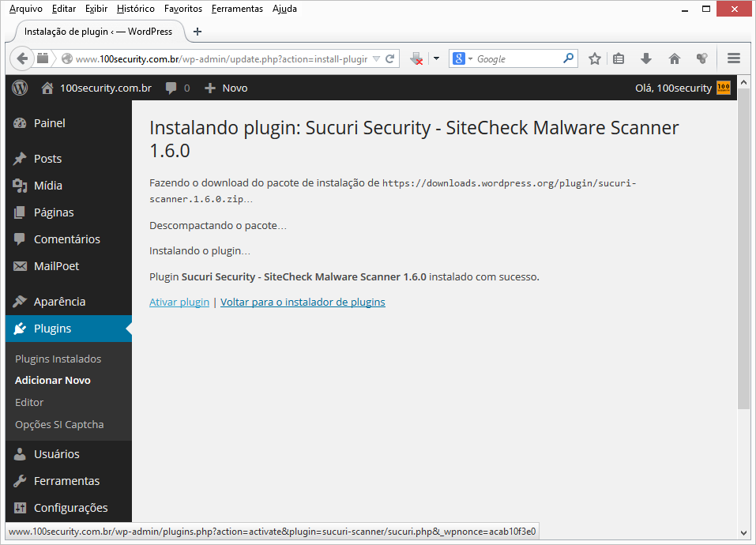Open a new tab with plus button
This screenshot has height=545, width=756.
coord(197,32)
